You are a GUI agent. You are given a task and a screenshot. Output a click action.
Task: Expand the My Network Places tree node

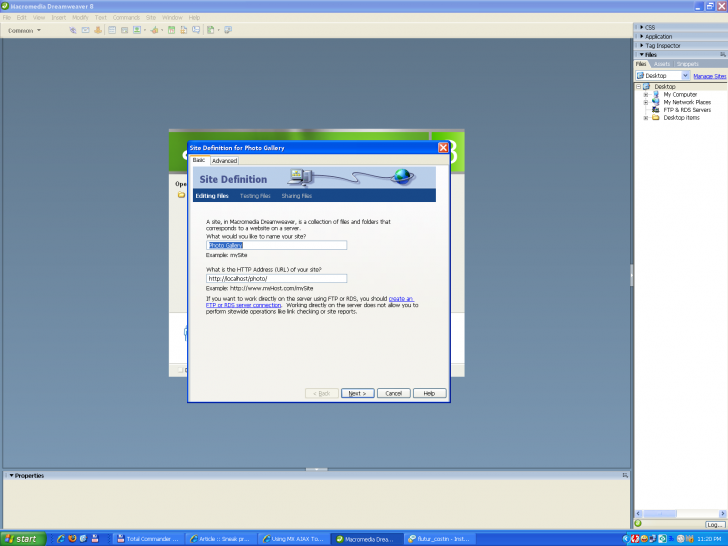click(646, 102)
